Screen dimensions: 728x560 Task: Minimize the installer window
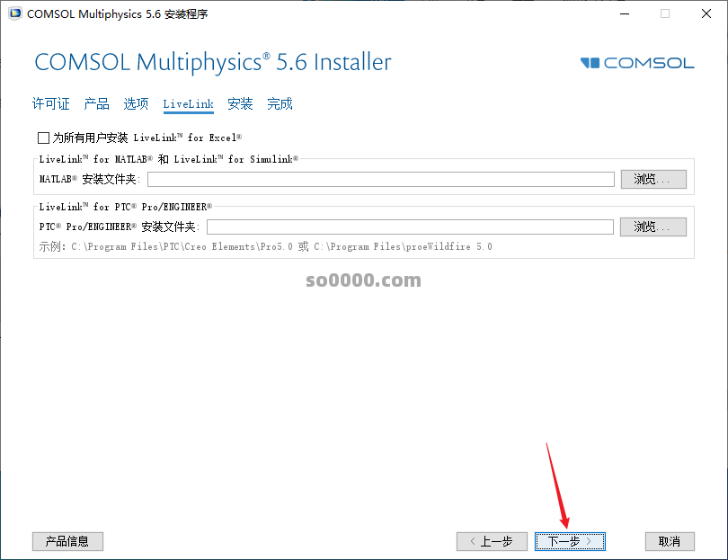click(624, 13)
